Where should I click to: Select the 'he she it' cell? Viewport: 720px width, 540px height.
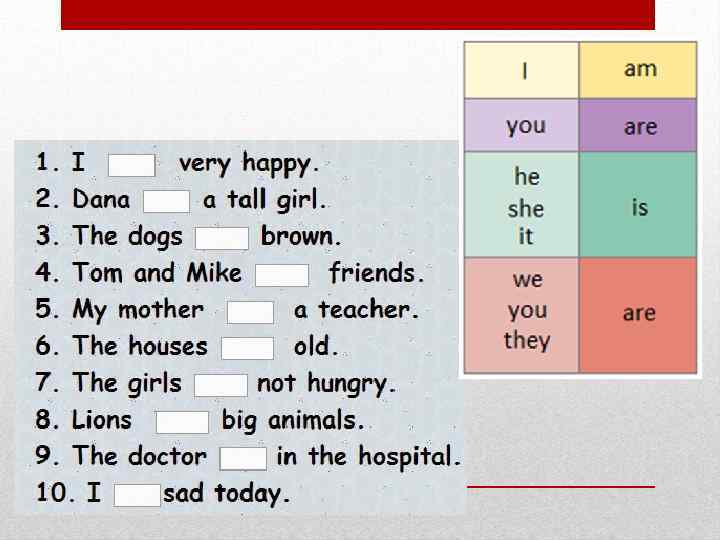pyautogui.click(x=522, y=206)
